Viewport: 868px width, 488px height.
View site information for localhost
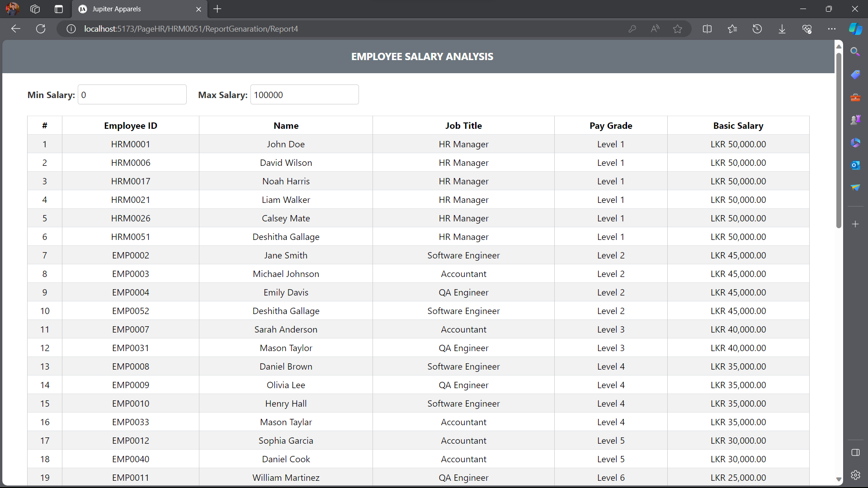[x=71, y=28]
